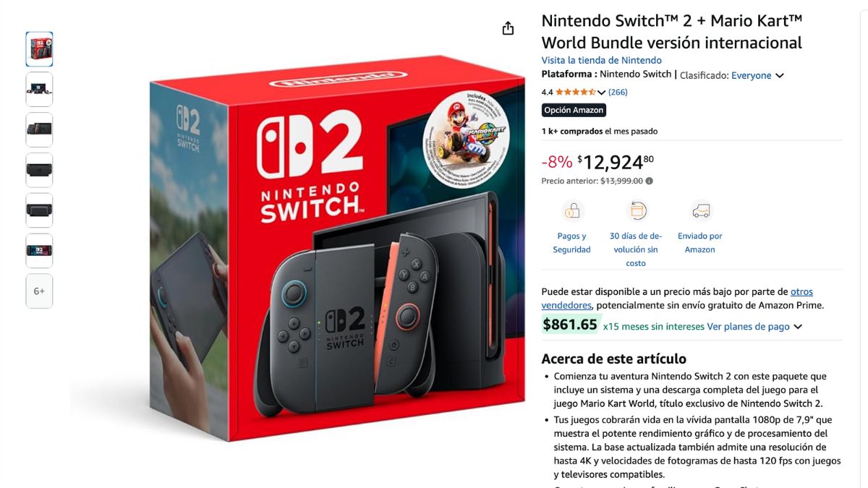Screen dimensions: 868x488
Task: Open the 6+ more images thumbnail
Action: 39,291
